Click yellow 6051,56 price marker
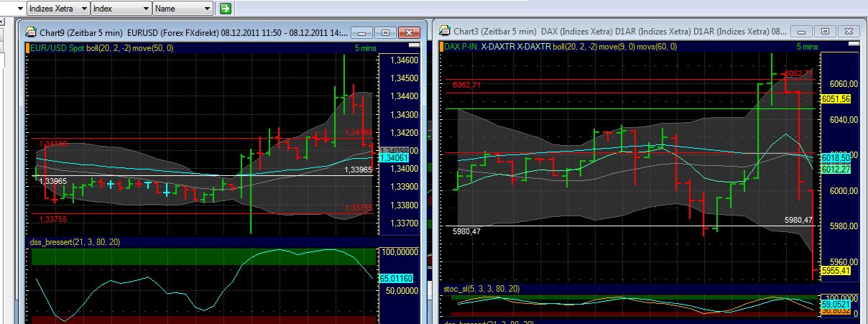Image resolution: width=868 pixels, height=324 pixels. pyautogui.click(x=835, y=99)
